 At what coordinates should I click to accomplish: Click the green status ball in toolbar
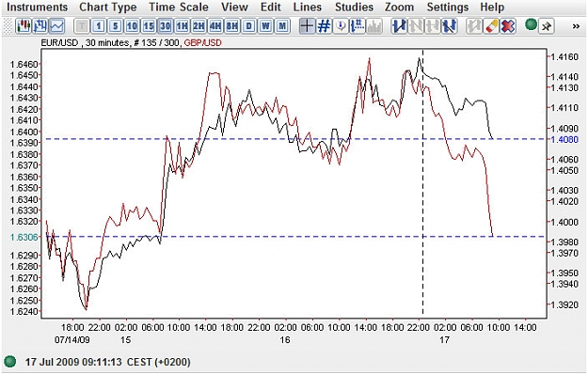(531, 25)
